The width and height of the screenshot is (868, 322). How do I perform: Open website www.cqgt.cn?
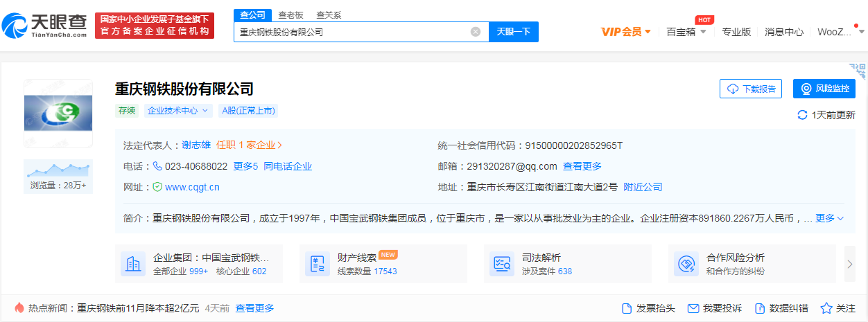click(x=192, y=187)
